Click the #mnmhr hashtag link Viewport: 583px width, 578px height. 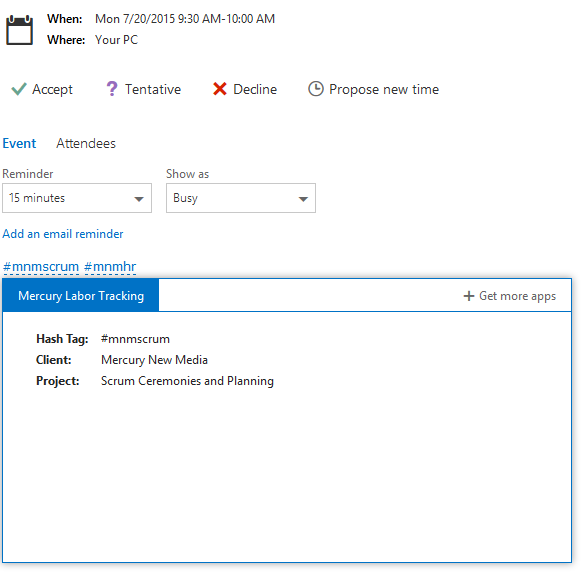tap(110, 267)
